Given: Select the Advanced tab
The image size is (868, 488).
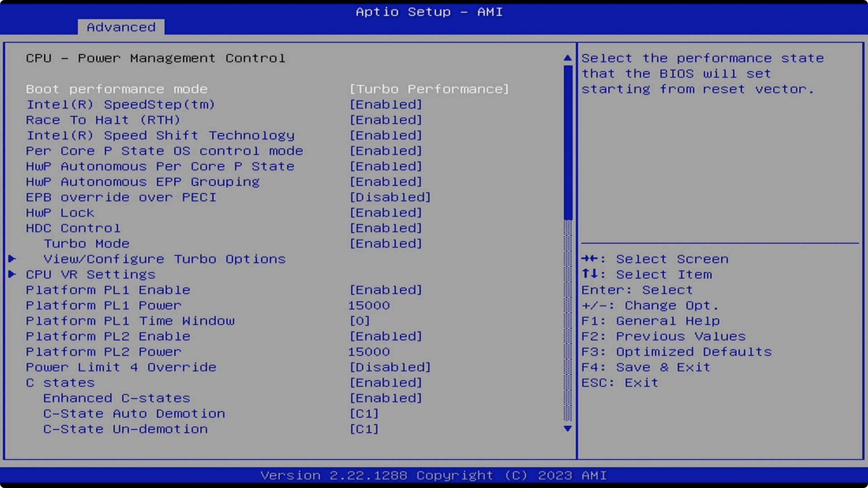Looking at the screenshot, I should coord(121,27).
